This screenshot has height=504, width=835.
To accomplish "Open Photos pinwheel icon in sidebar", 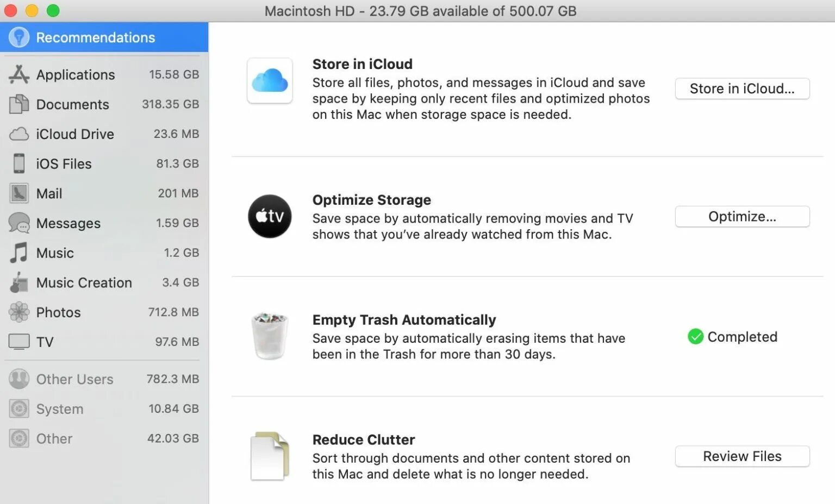I will tap(19, 312).
